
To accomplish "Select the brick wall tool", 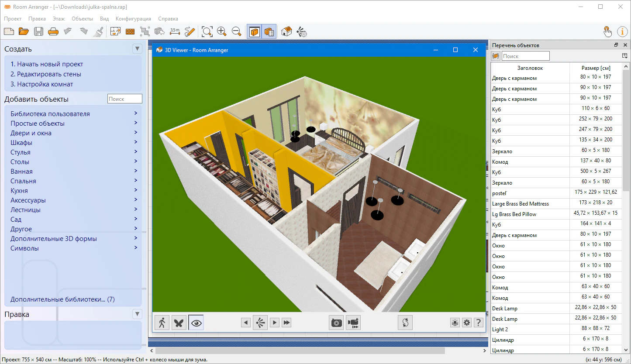I will pyautogui.click(x=130, y=31).
